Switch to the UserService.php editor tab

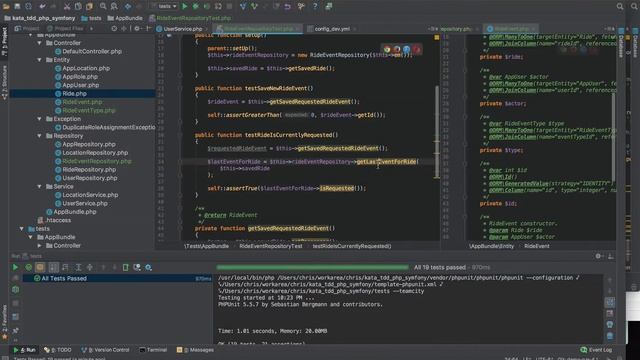182,29
